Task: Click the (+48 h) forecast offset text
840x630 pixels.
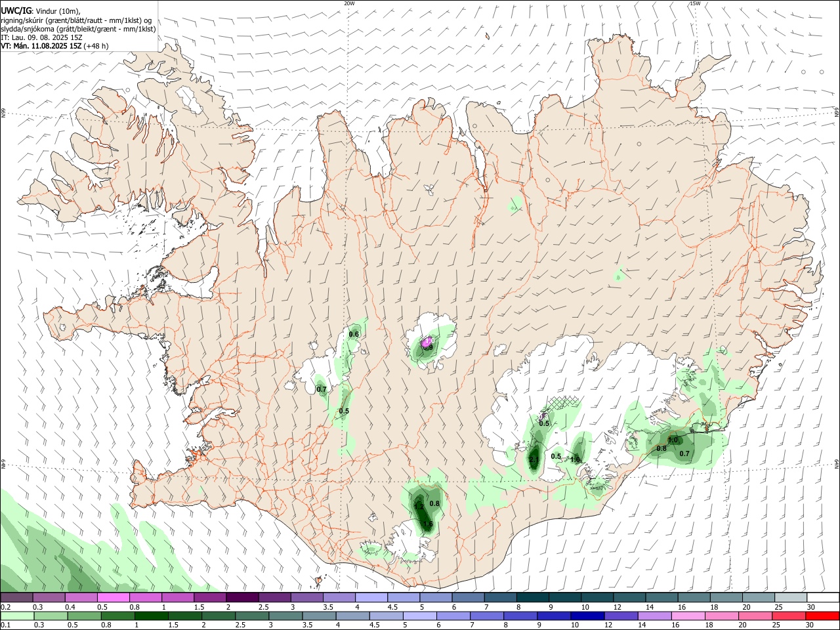Action: pos(96,46)
